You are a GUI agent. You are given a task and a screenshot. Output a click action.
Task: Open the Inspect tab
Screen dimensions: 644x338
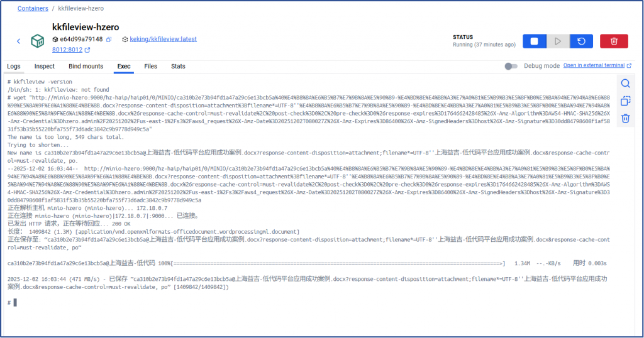coord(45,66)
